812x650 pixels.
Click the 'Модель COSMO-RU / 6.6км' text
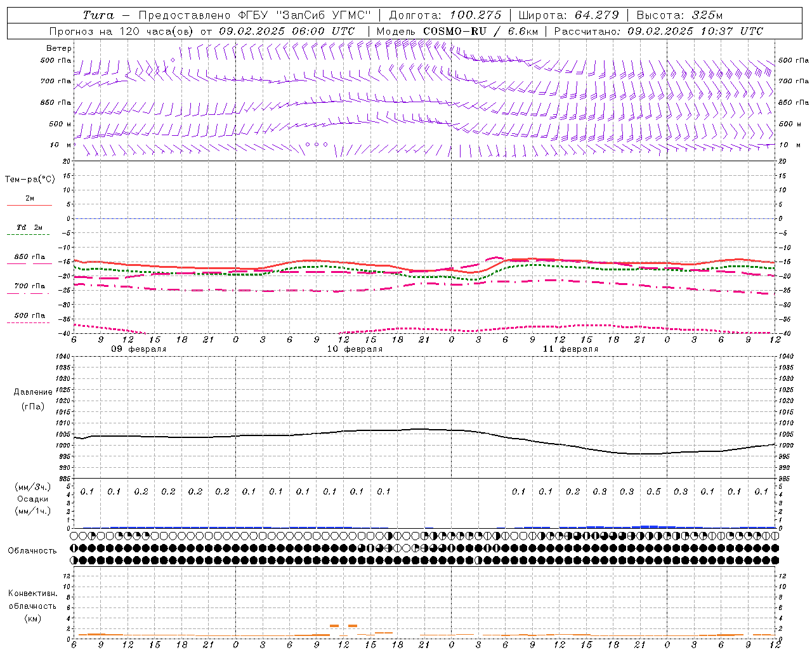coord(457,31)
